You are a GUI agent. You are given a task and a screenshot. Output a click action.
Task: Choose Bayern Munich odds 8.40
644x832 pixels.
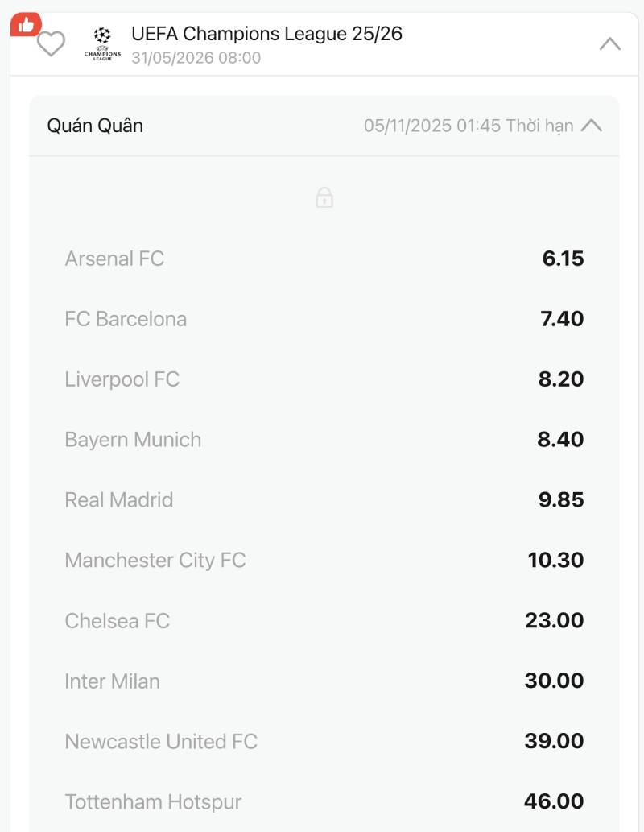561,440
